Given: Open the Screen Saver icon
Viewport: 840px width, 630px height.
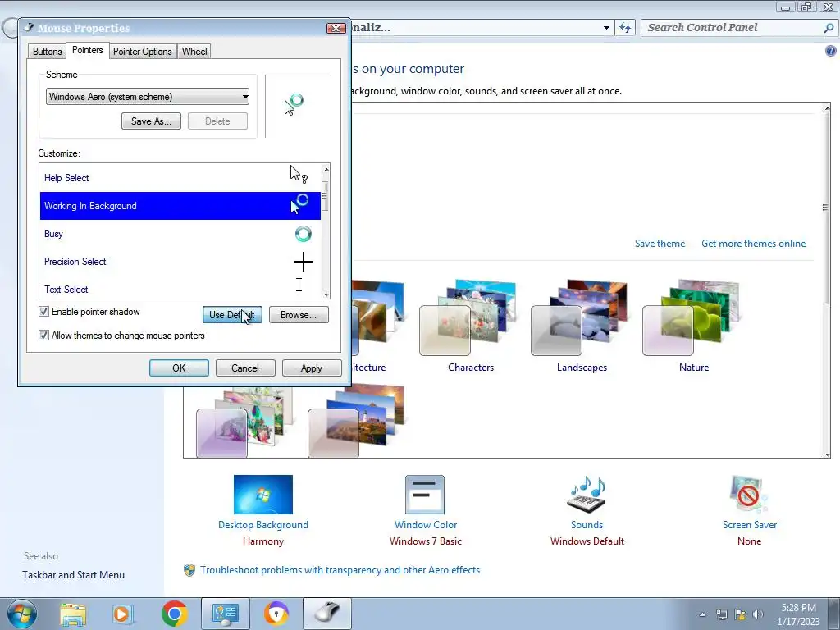Looking at the screenshot, I should point(749,495).
